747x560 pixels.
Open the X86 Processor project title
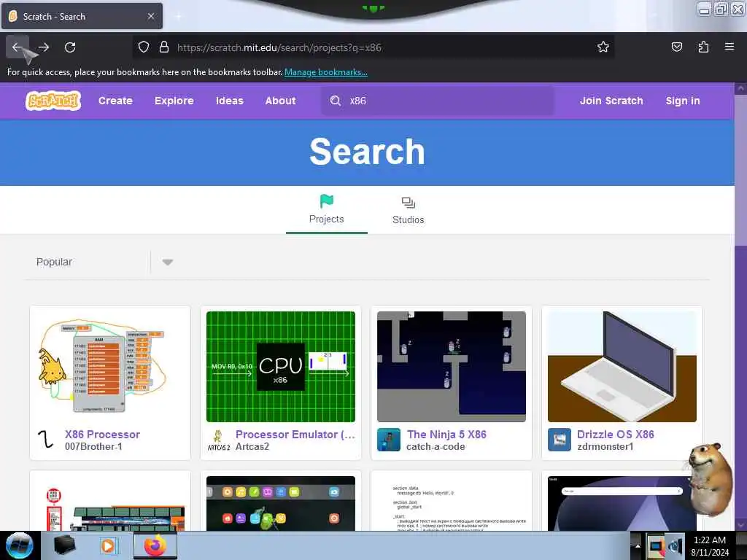coord(102,435)
